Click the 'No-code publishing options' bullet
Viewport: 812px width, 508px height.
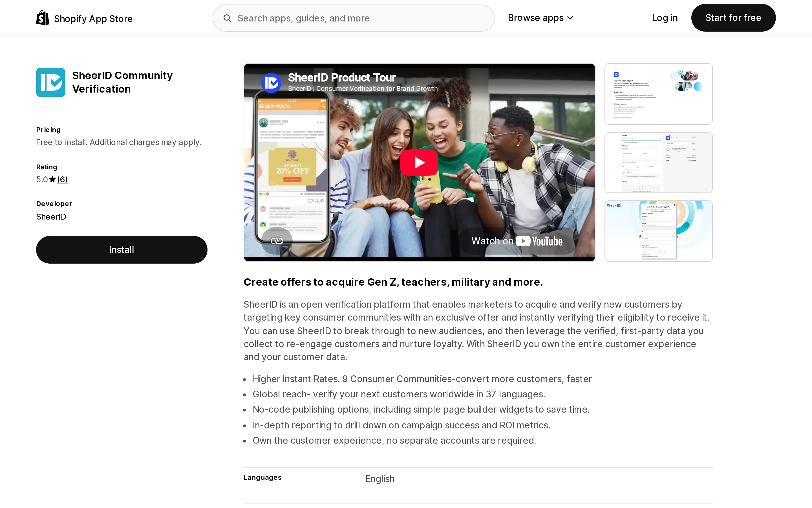pos(421,409)
